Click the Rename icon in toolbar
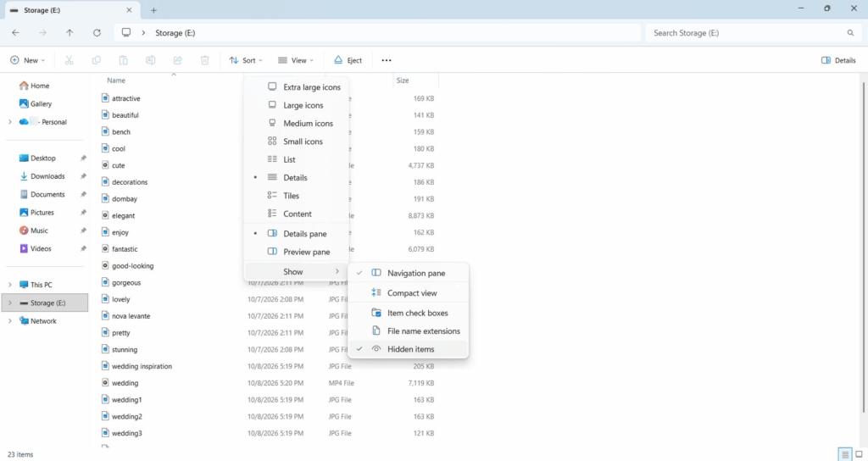 [151, 60]
